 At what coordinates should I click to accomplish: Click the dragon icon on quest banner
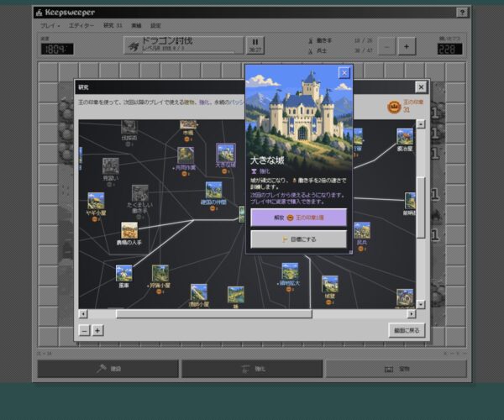click(134, 46)
